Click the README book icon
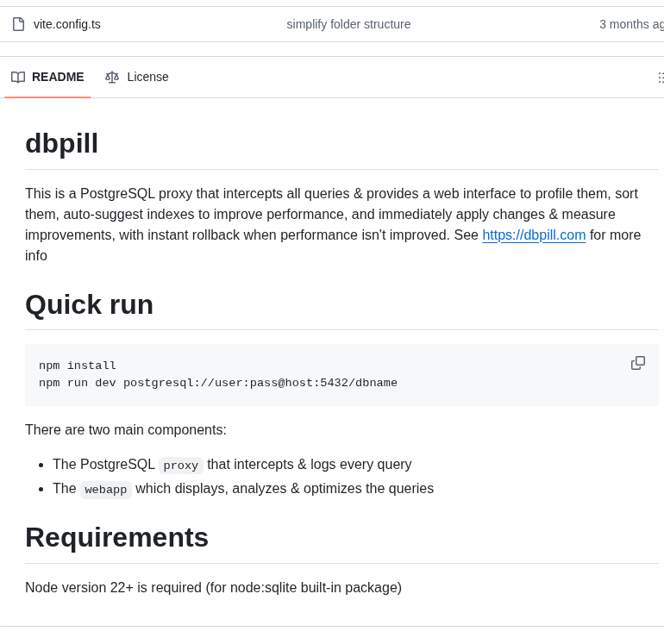The image size is (664, 644). [x=18, y=77]
